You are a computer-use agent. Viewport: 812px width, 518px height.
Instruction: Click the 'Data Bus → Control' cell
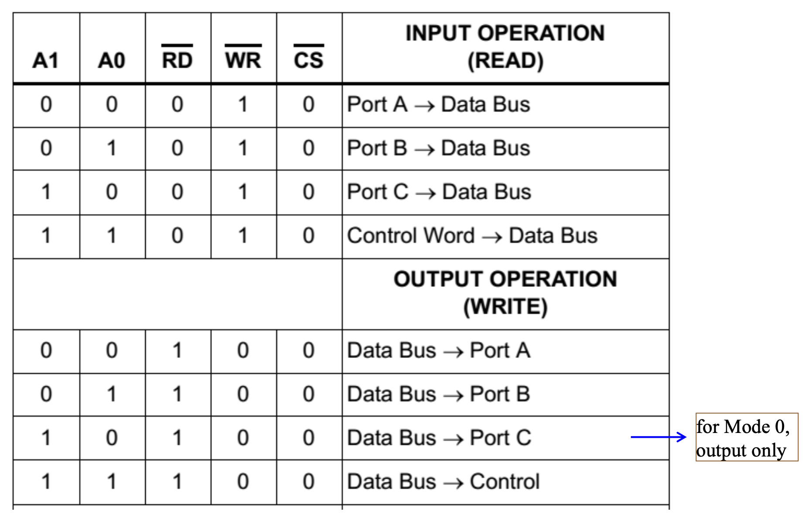[x=443, y=482]
